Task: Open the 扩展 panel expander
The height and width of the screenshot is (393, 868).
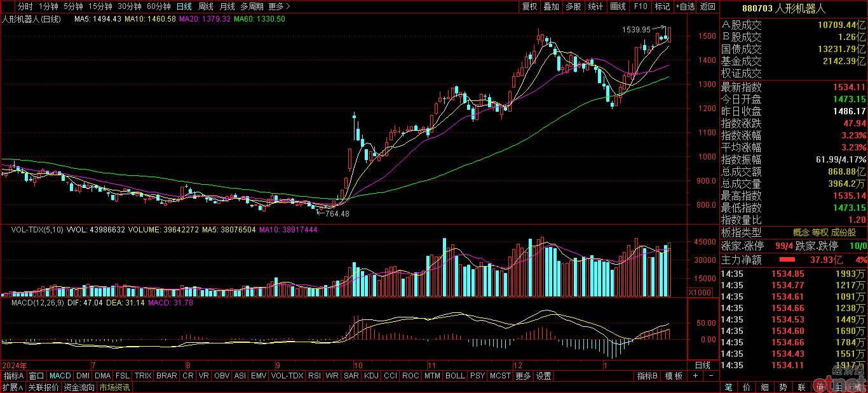Action: pos(11,387)
